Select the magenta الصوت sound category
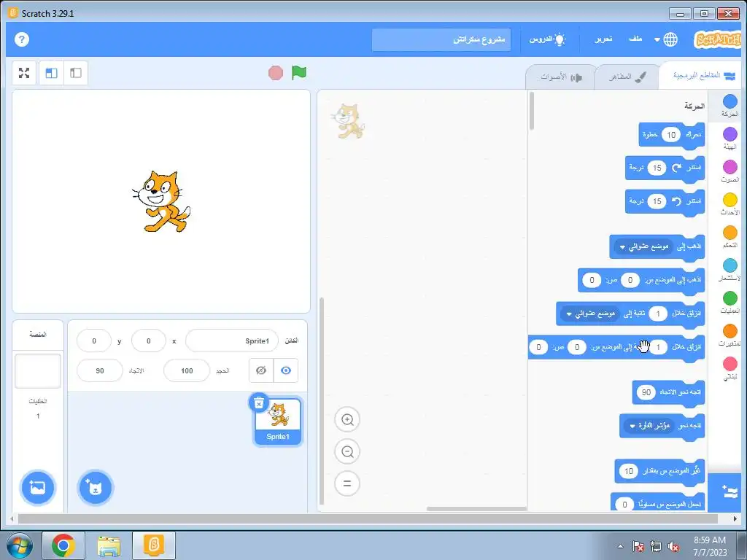Image resolution: width=747 pixels, height=560 pixels. point(729,171)
